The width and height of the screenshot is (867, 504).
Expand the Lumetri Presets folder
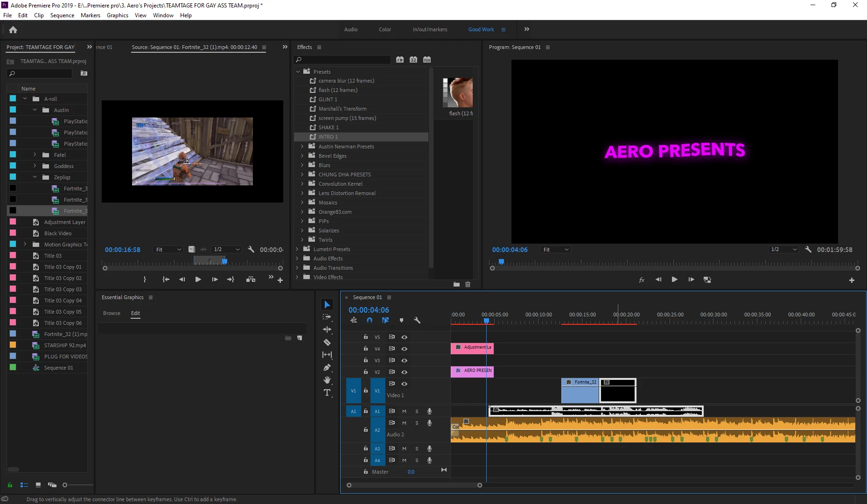[x=297, y=249]
